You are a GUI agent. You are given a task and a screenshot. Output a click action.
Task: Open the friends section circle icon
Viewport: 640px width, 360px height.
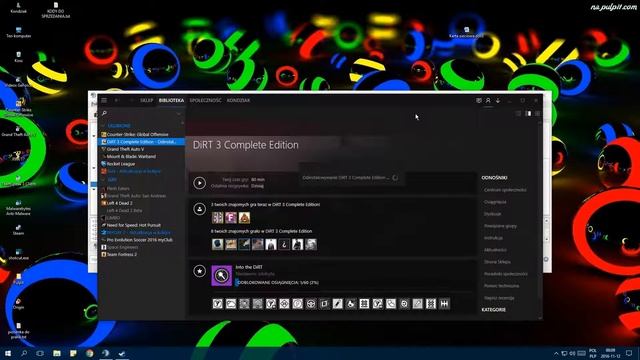click(x=199, y=209)
